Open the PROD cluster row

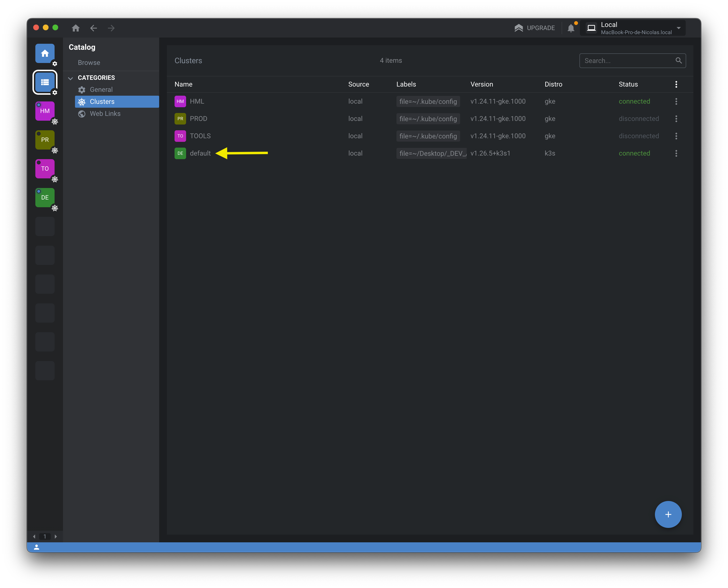tap(430, 119)
